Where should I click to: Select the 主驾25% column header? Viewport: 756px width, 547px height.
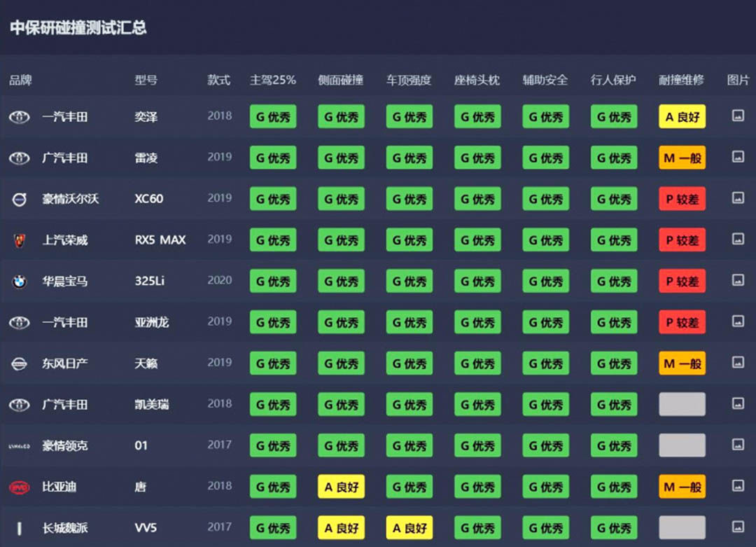pos(273,80)
